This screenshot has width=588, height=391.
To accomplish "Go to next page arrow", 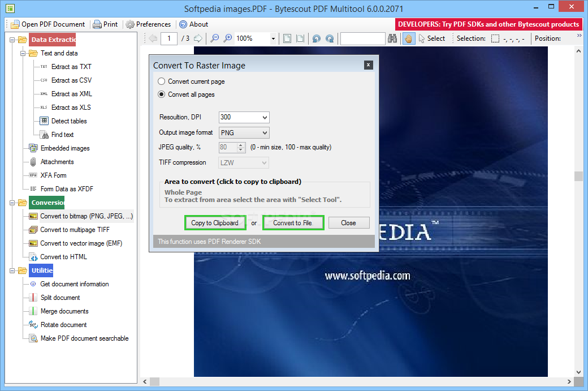I will tap(198, 38).
